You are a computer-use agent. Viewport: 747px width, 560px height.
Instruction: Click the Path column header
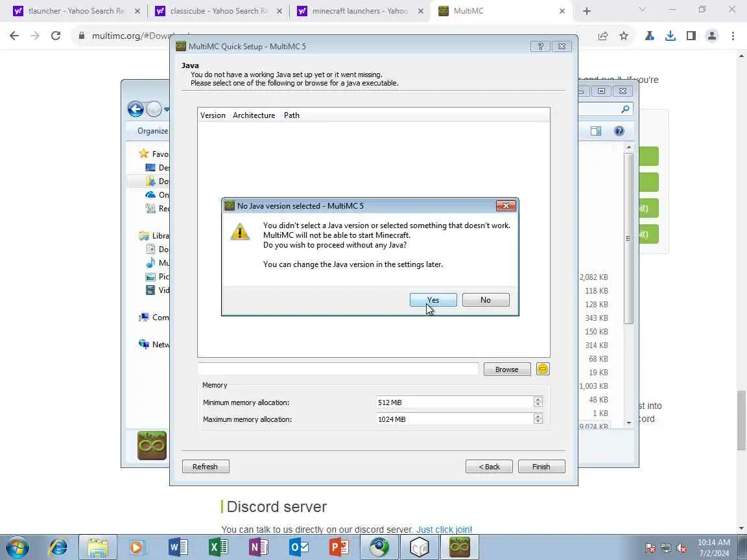pyautogui.click(x=292, y=115)
